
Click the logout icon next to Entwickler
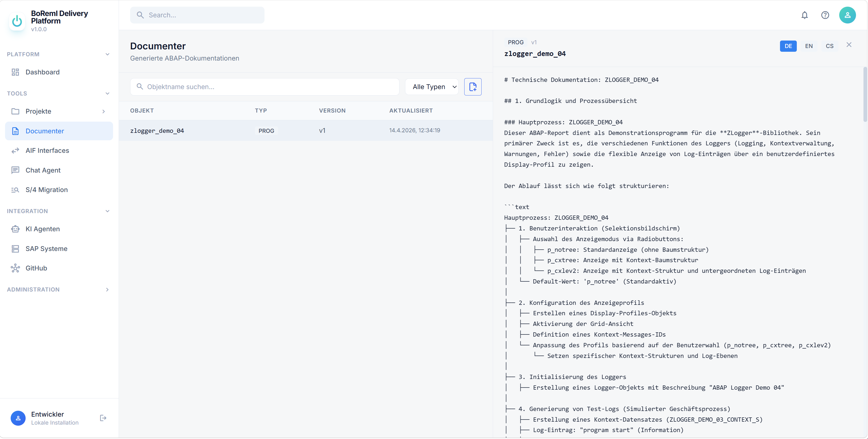[103, 418]
